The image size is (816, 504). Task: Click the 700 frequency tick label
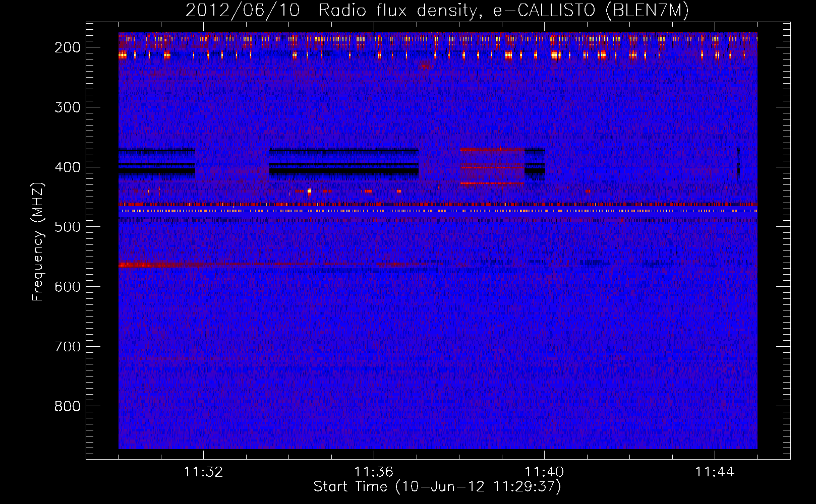tap(67, 347)
